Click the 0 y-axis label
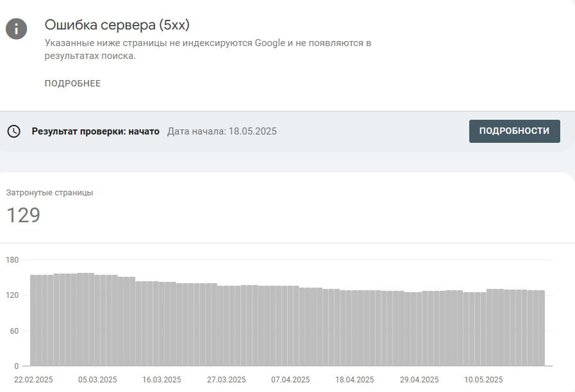 [x=16, y=366]
